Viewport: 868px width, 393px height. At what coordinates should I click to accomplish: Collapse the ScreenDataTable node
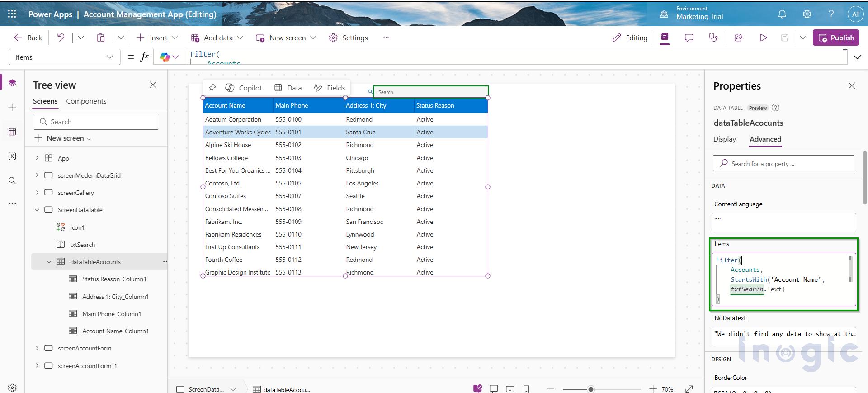tap(37, 210)
